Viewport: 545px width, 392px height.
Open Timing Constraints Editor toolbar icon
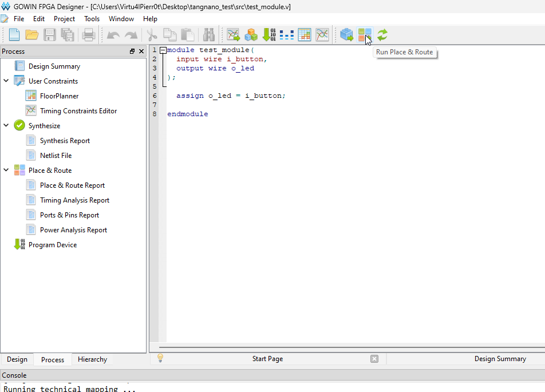click(x=322, y=35)
